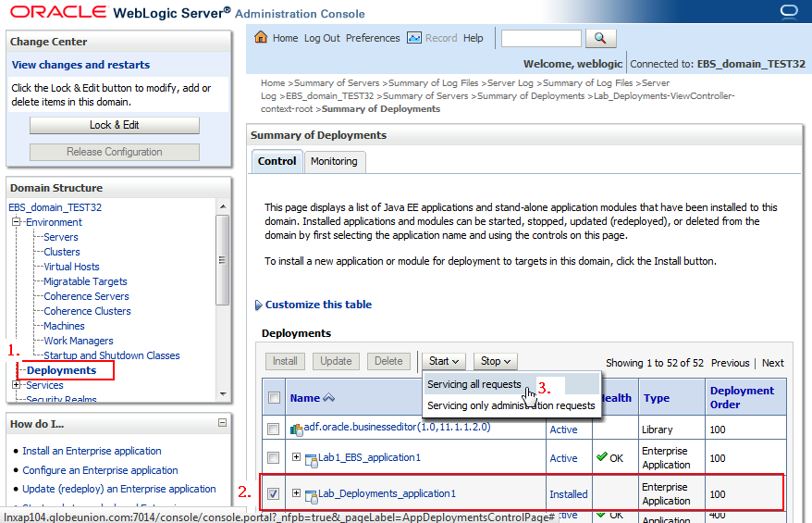Screen dimensions: 812x523
Task: Open Coherence Clusters tree item
Action: click(x=87, y=311)
